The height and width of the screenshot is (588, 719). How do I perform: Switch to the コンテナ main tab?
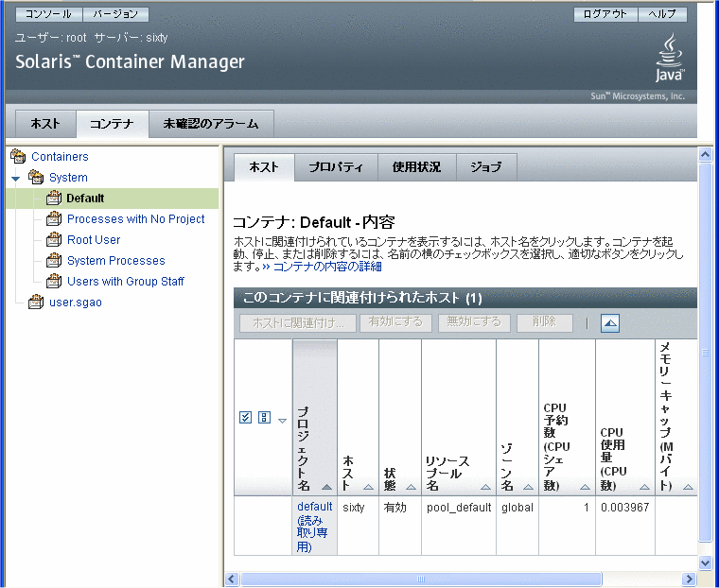(x=112, y=124)
